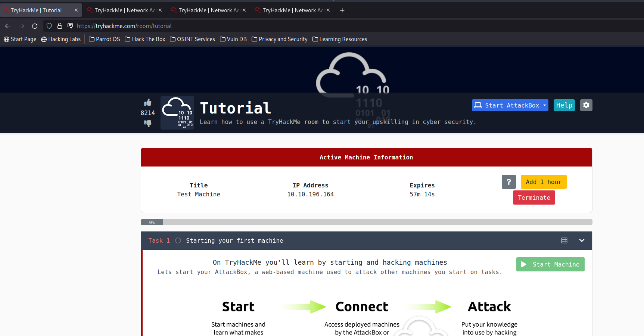Click the browser forward arrow
This screenshot has width=644, height=336.
[x=21, y=26]
